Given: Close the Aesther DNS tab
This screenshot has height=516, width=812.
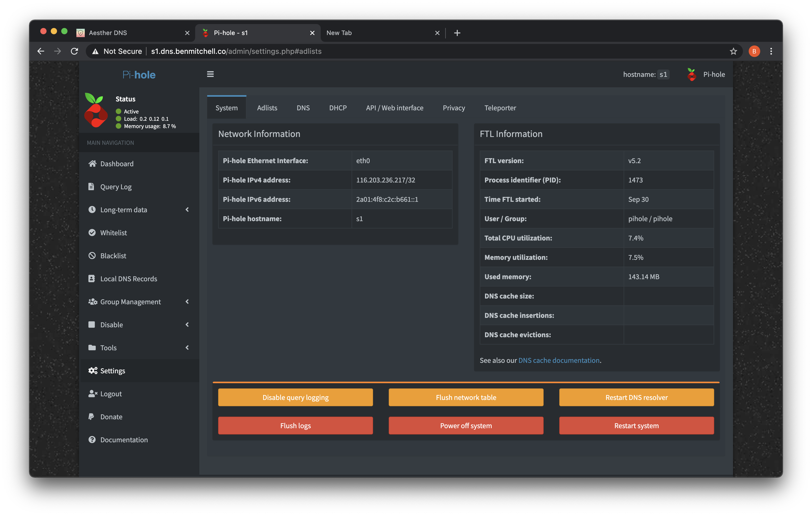Looking at the screenshot, I should (187, 33).
